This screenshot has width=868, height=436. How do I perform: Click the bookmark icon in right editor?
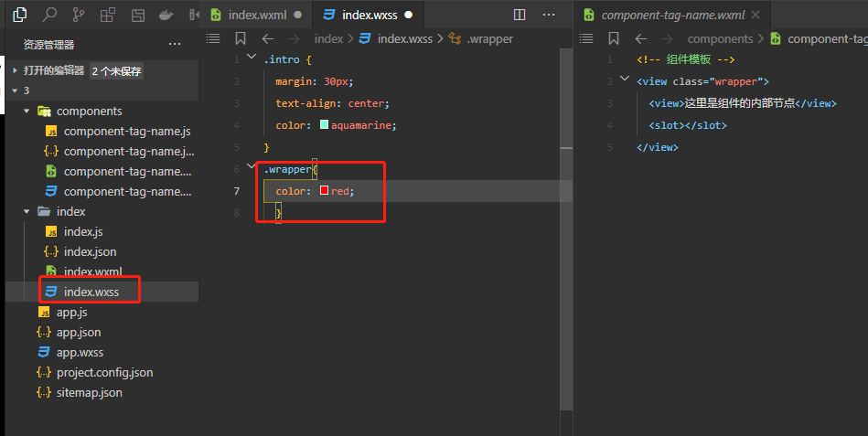[614, 38]
